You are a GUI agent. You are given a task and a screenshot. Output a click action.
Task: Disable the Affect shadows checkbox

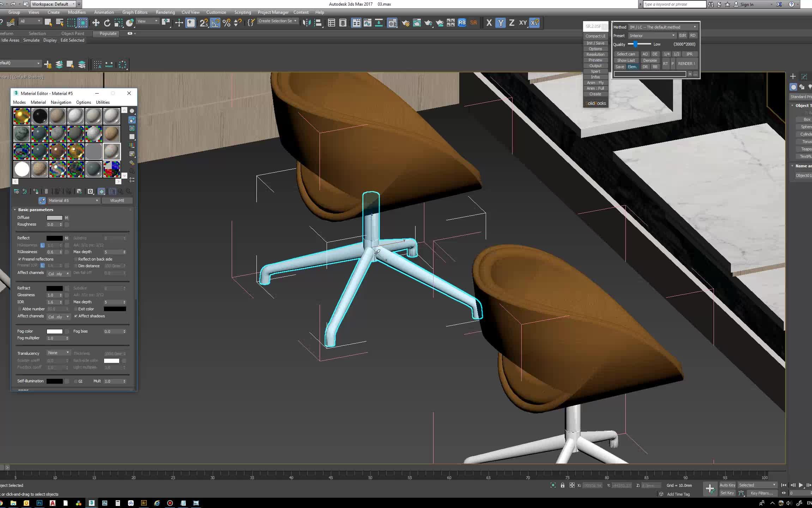click(x=76, y=316)
